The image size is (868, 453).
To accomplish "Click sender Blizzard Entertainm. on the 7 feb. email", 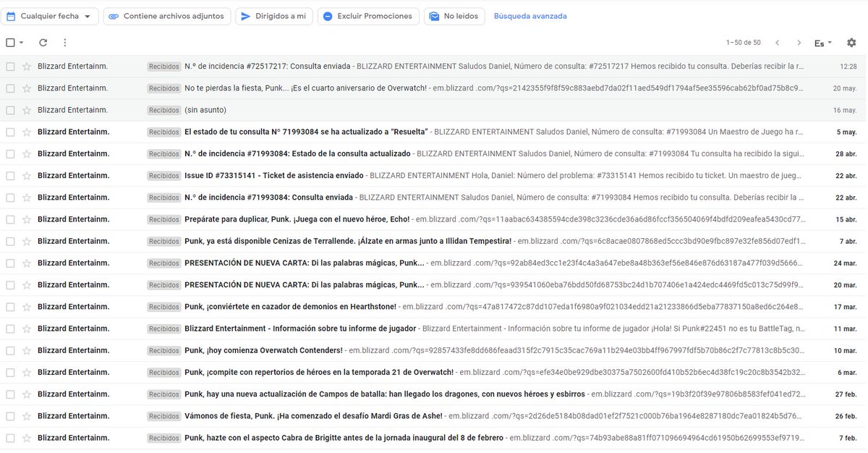I will point(74,438).
